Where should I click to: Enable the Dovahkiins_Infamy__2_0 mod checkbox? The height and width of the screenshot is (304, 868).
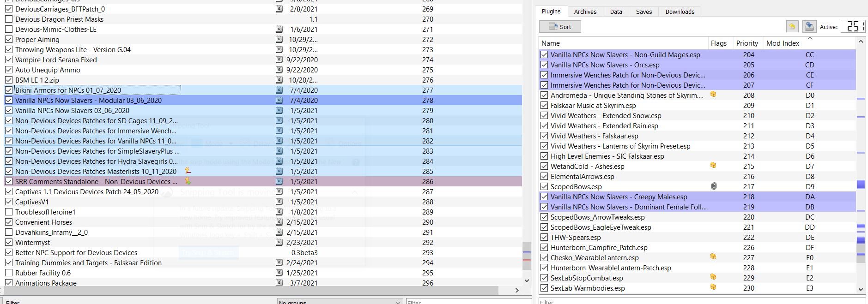[9, 232]
